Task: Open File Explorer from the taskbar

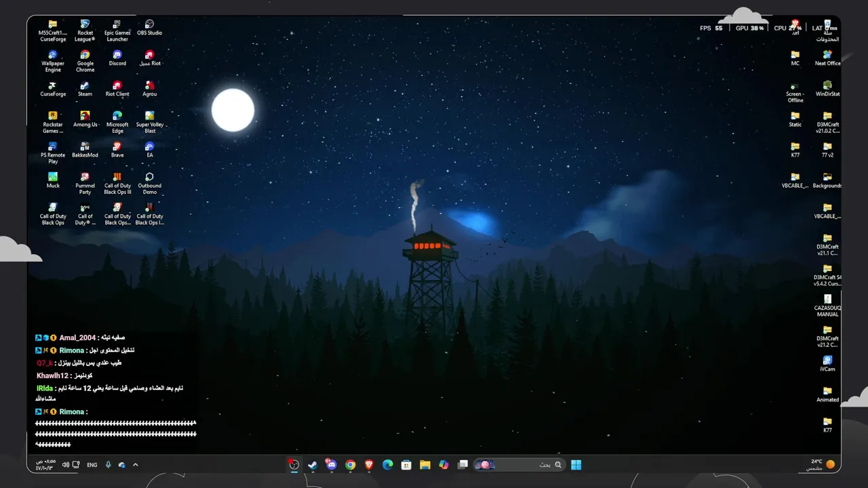Action: [425, 464]
